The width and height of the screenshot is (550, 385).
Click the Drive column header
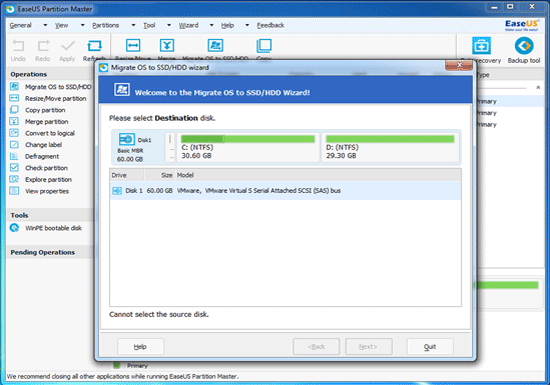[127, 175]
